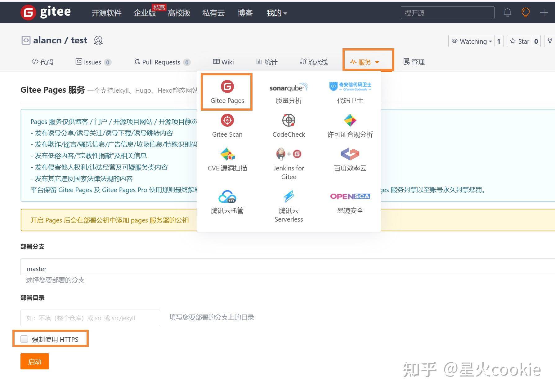
Task: Click the orange 启动 button
Action: coord(35,361)
